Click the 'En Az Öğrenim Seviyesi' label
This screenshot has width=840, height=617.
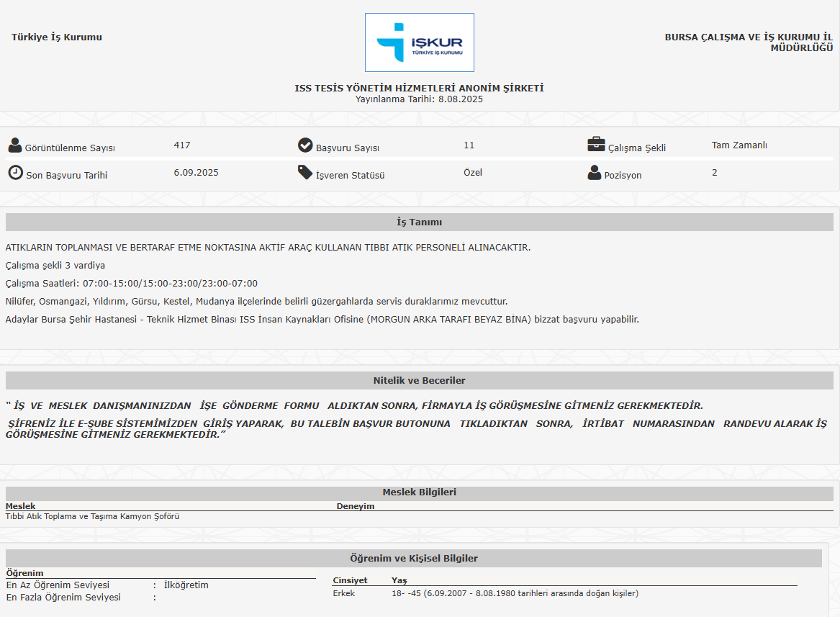(58, 585)
